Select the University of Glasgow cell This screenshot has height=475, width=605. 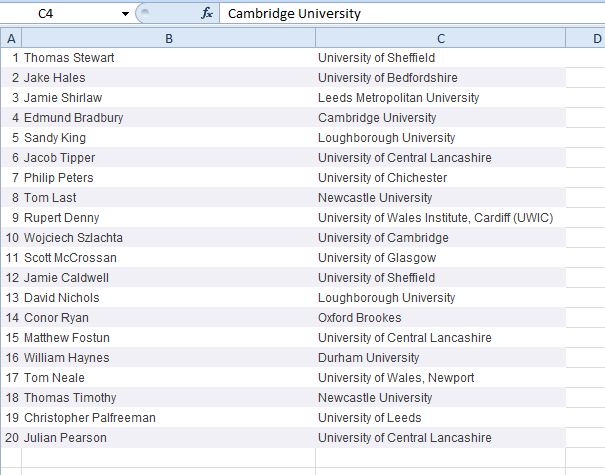pyautogui.click(x=441, y=258)
